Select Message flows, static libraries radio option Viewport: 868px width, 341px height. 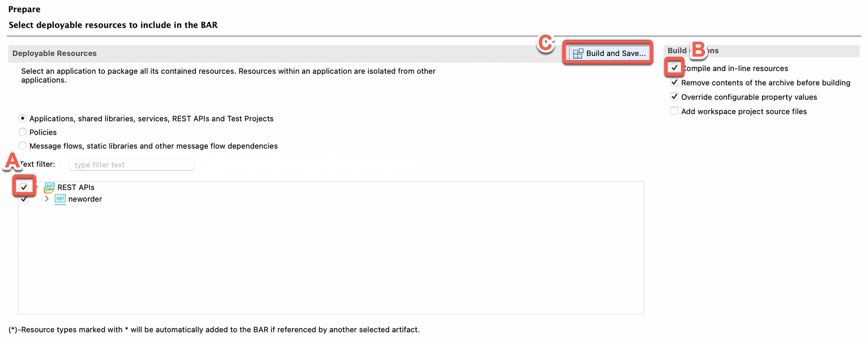23,146
